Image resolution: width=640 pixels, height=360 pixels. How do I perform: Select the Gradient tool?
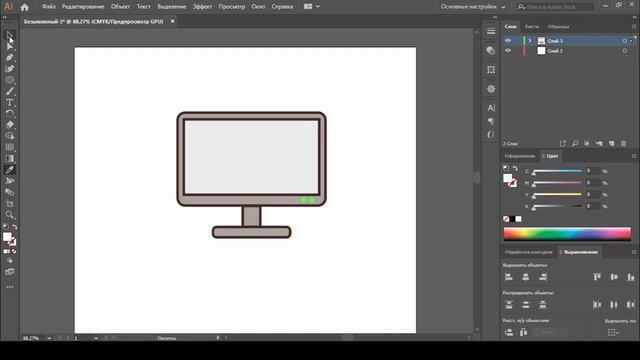(x=9, y=158)
